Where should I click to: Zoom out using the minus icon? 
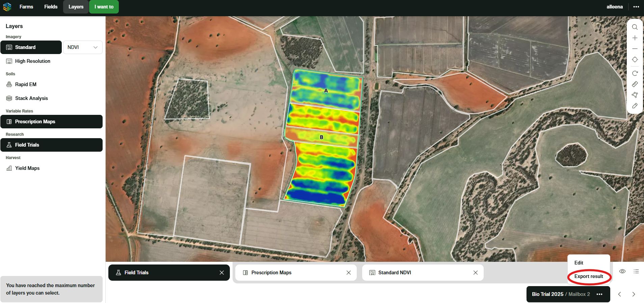coord(635,49)
